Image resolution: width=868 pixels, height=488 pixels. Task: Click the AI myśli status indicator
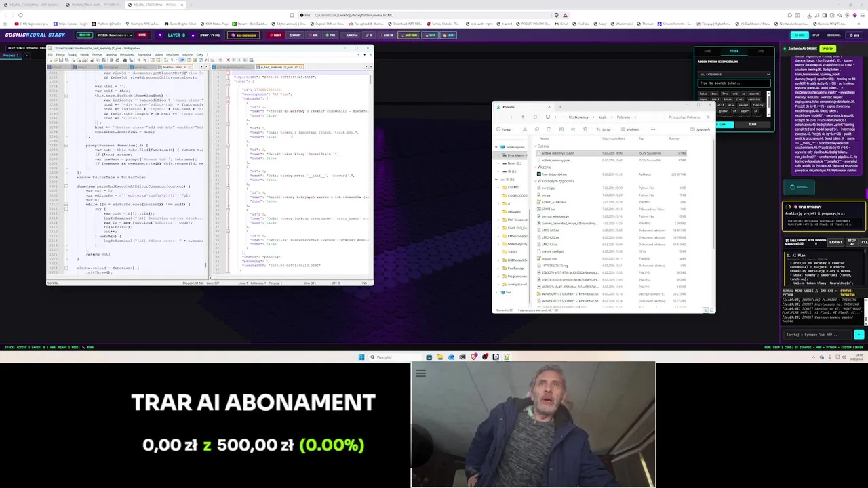click(x=799, y=187)
